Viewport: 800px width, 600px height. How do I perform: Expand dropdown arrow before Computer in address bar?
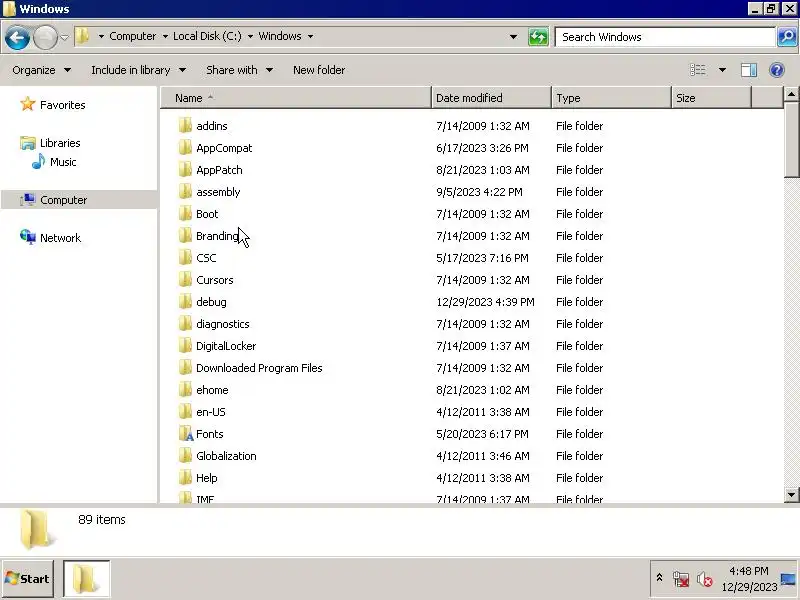tap(101, 36)
